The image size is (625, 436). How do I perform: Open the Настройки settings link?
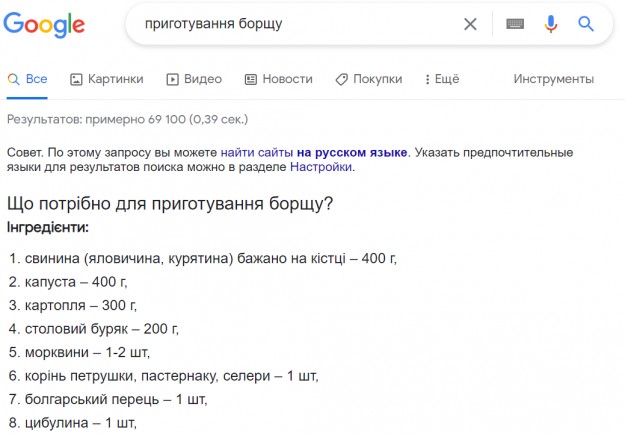(x=321, y=167)
